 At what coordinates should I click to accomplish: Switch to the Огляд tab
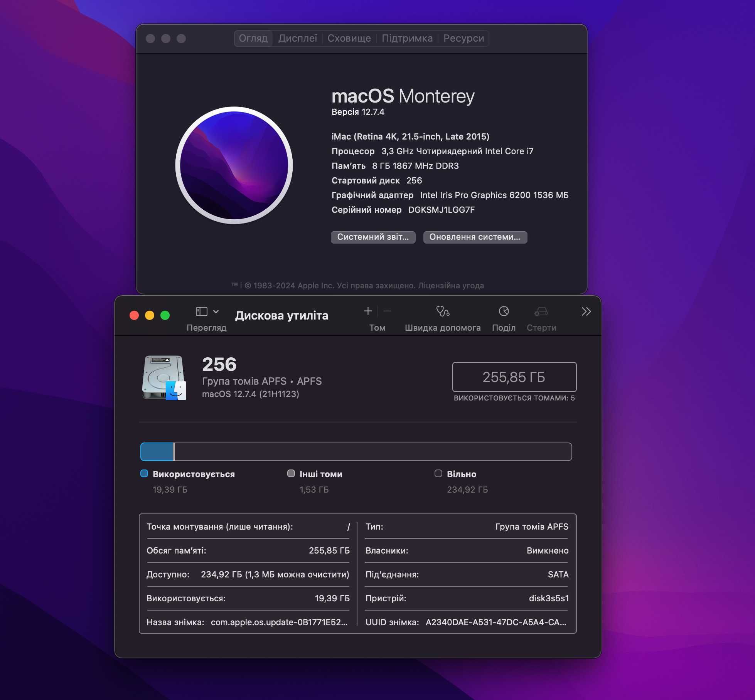253,38
